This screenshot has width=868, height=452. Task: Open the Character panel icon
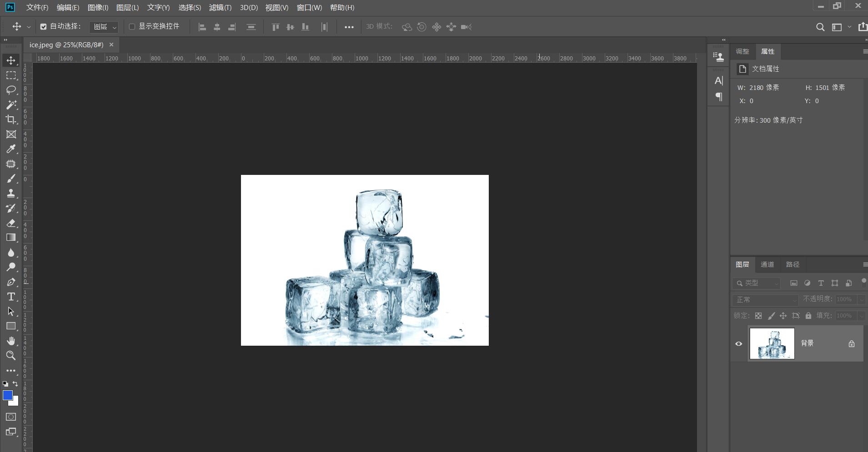[x=718, y=81]
